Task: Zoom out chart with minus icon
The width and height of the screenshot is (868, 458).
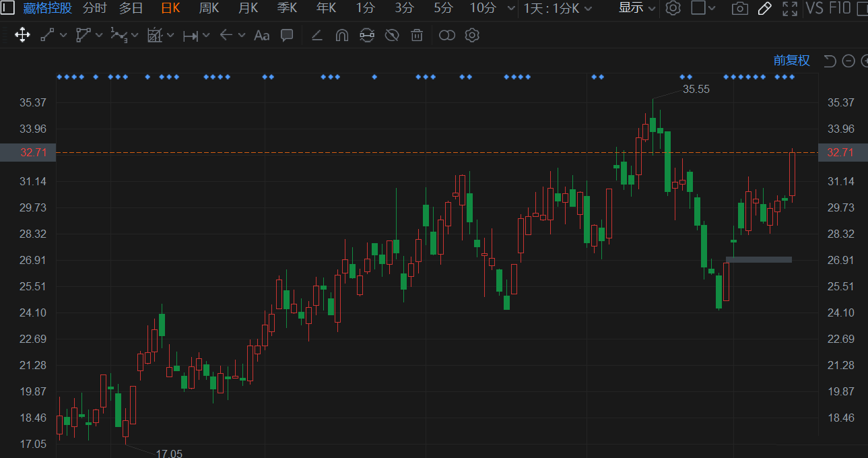Action: 848,61
